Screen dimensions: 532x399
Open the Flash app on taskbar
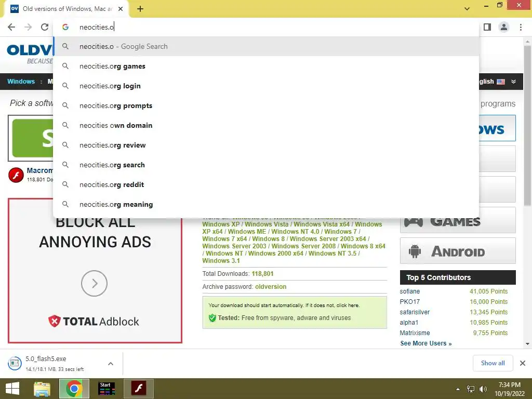(x=139, y=389)
